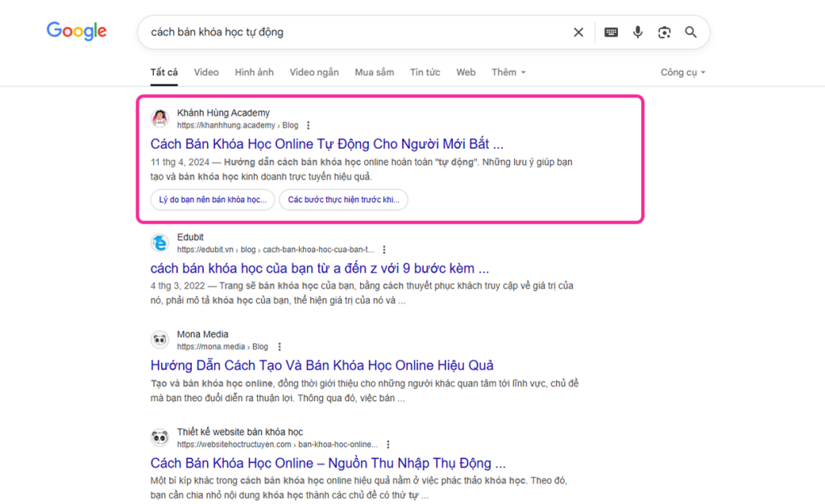Viewport: 825px width, 504px height.
Task: Open Hướng Dẫn Cách Tạo Và Bán Khóa Học Online
Action: [322, 366]
